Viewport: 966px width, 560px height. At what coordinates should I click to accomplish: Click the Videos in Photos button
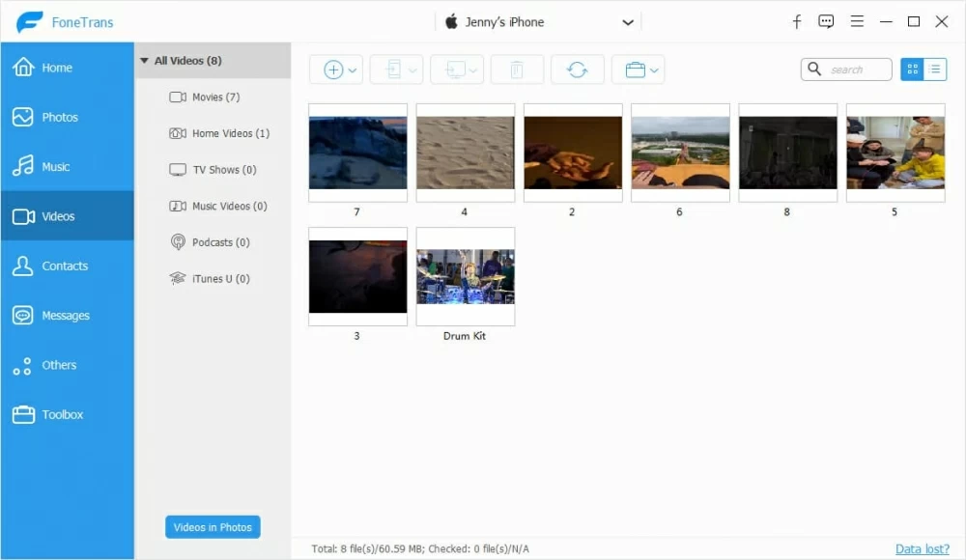pos(213,527)
